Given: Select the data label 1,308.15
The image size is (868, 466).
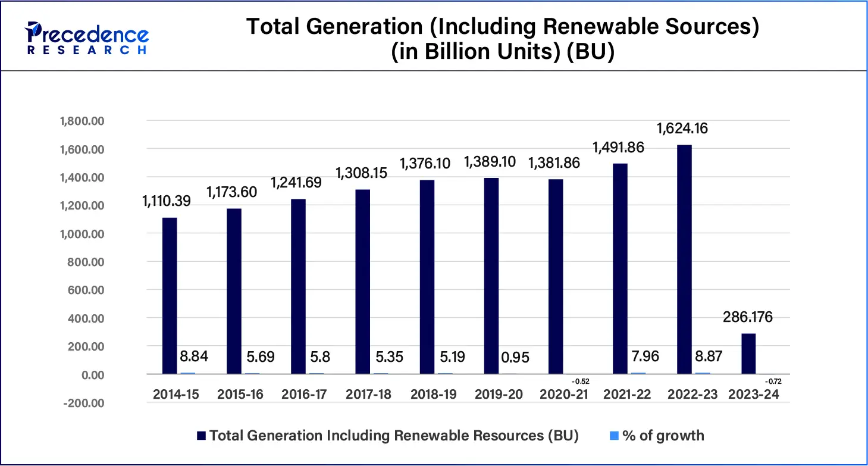Looking at the screenshot, I should coord(360,173).
